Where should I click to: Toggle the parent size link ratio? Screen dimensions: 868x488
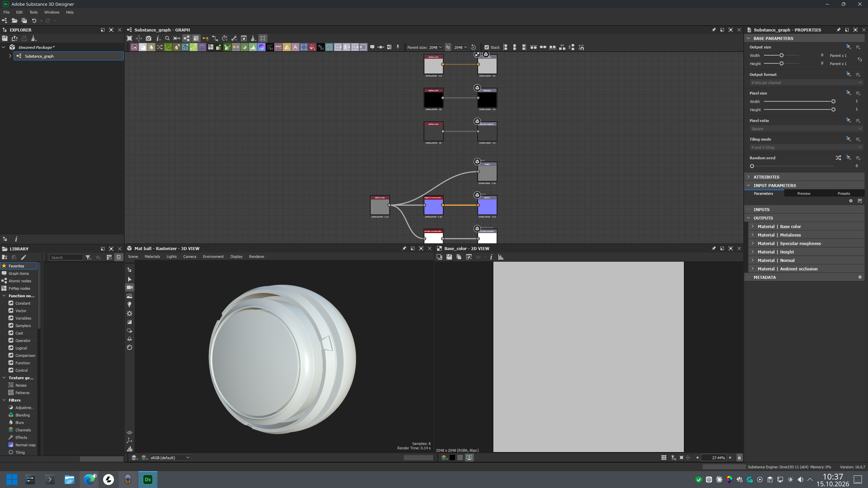[x=448, y=47]
